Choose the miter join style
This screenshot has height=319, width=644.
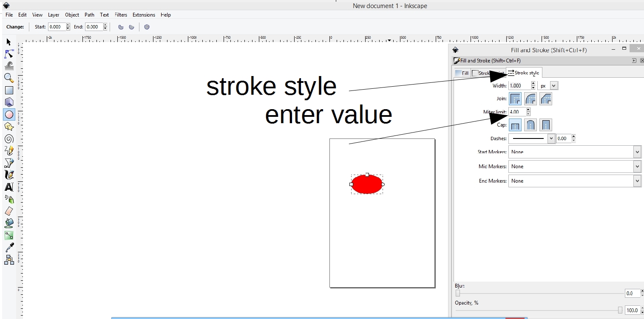point(515,99)
